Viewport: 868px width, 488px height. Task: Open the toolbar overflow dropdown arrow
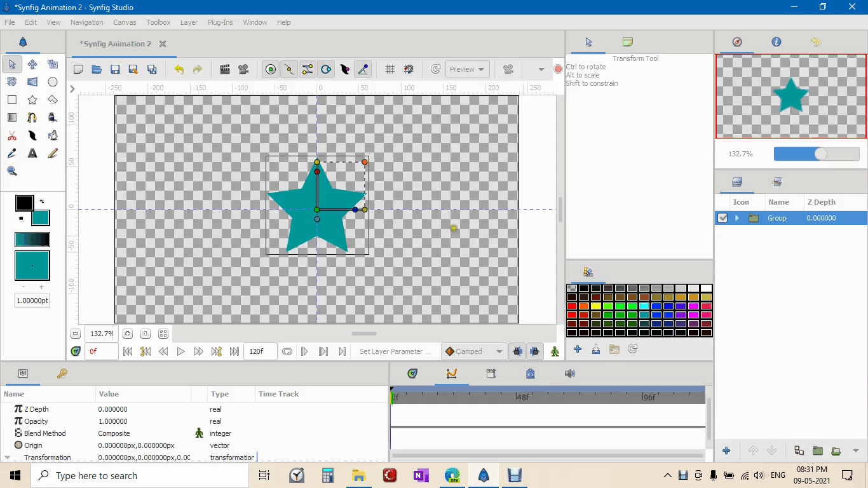click(541, 69)
